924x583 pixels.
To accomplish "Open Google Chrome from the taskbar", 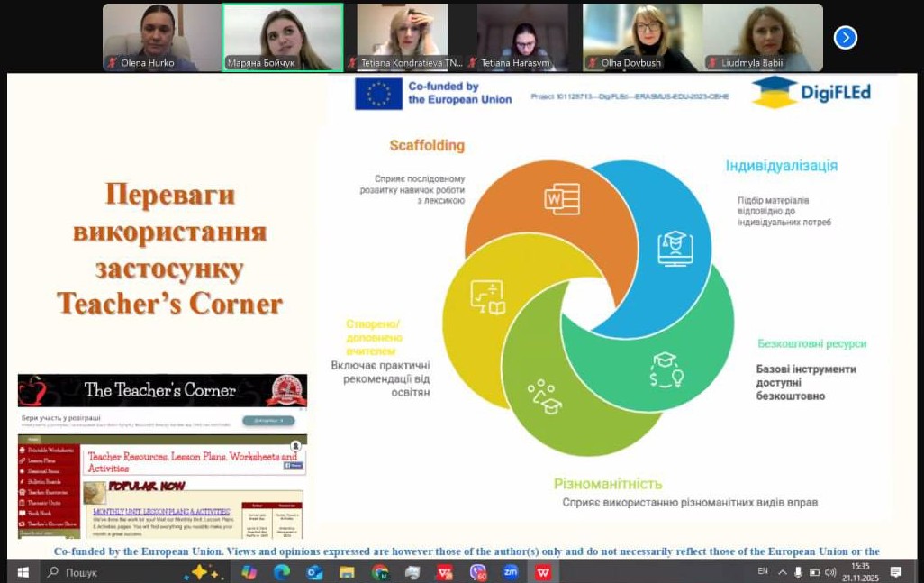I will pos(380,572).
